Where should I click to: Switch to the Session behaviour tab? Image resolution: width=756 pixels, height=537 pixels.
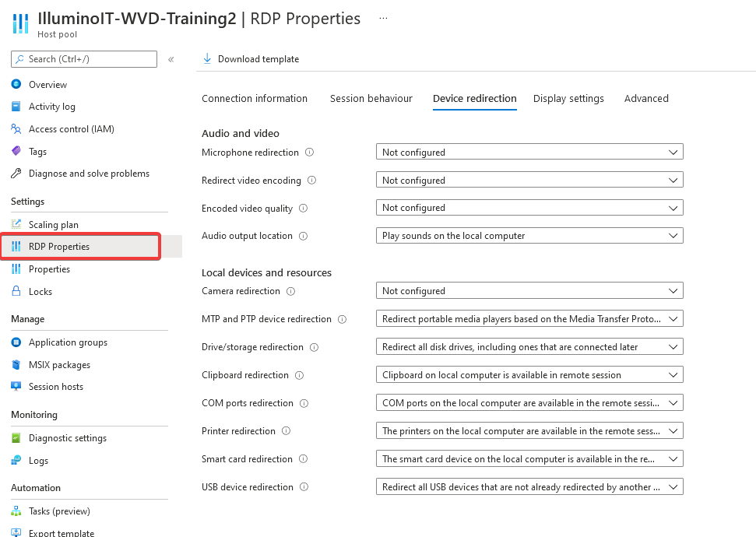(371, 98)
